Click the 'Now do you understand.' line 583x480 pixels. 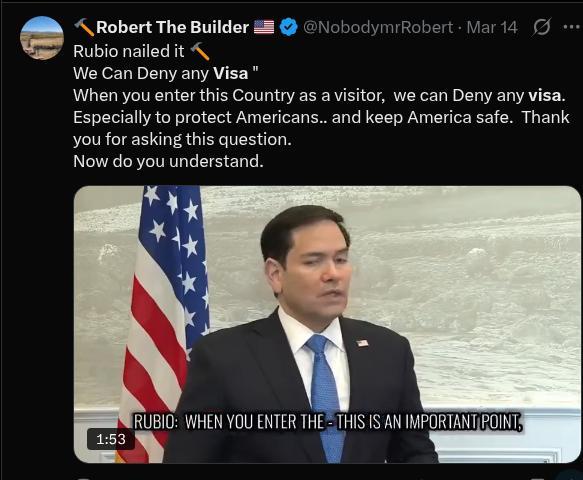(x=168, y=161)
